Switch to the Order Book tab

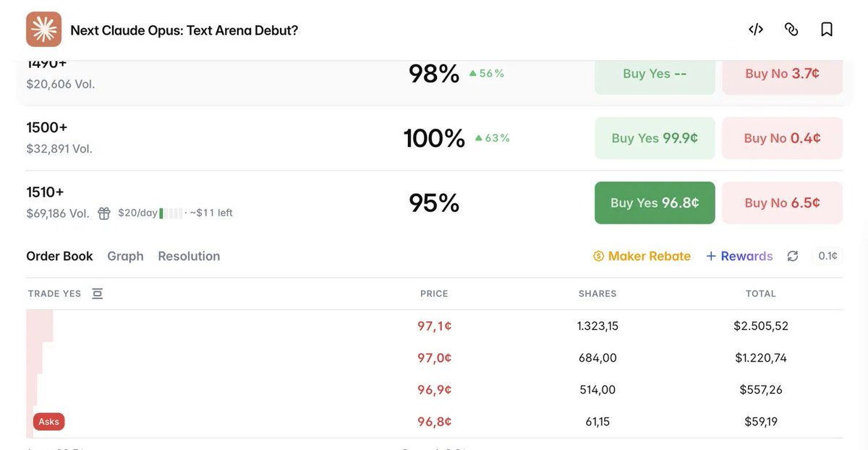59,256
